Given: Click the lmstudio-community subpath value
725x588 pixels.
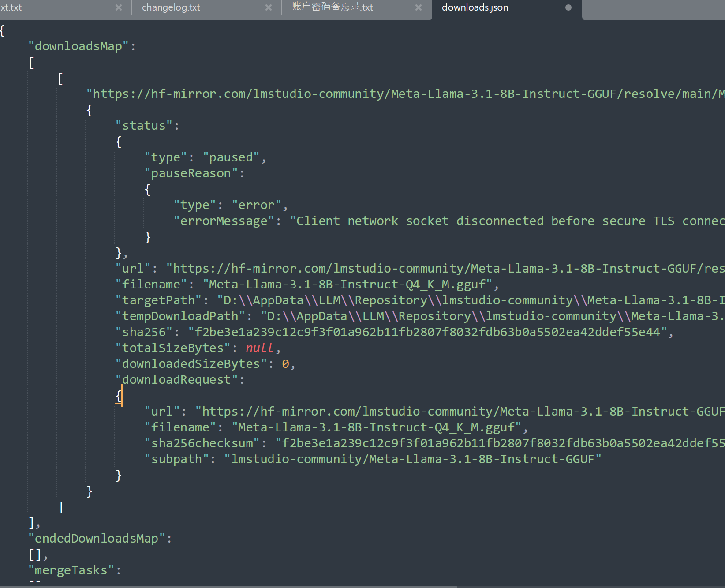Looking at the screenshot, I should click(x=413, y=459).
